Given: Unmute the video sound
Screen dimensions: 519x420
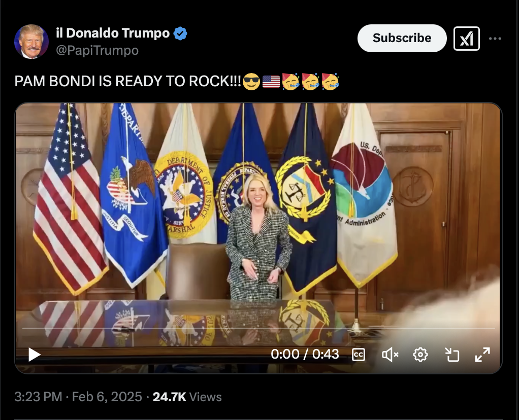Looking at the screenshot, I should tap(390, 355).
